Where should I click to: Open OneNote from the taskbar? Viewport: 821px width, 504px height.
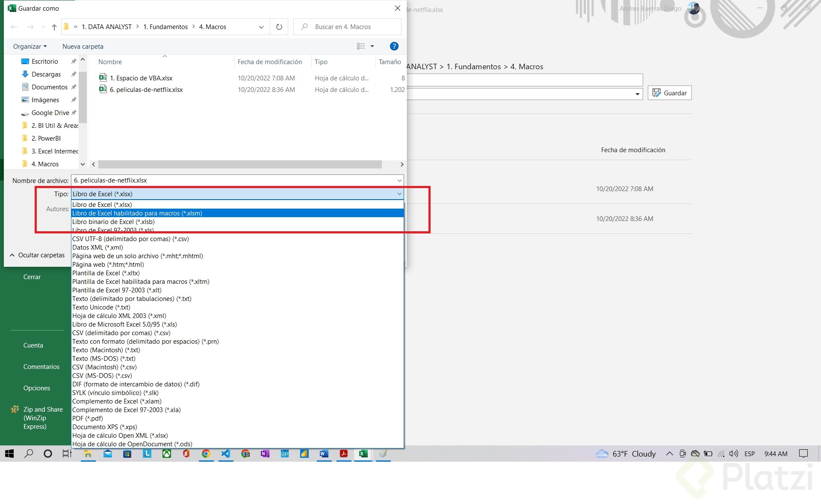pos(265,454)
